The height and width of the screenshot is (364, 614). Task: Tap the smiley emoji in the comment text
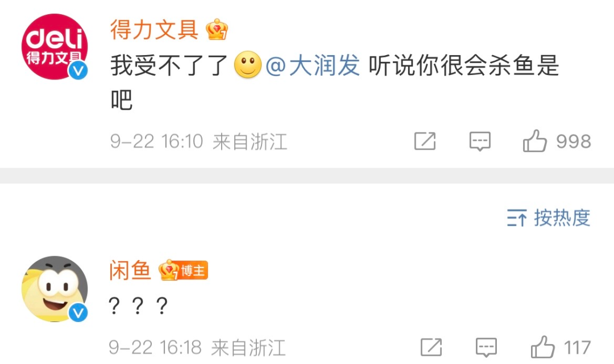(x=247, y=65)
